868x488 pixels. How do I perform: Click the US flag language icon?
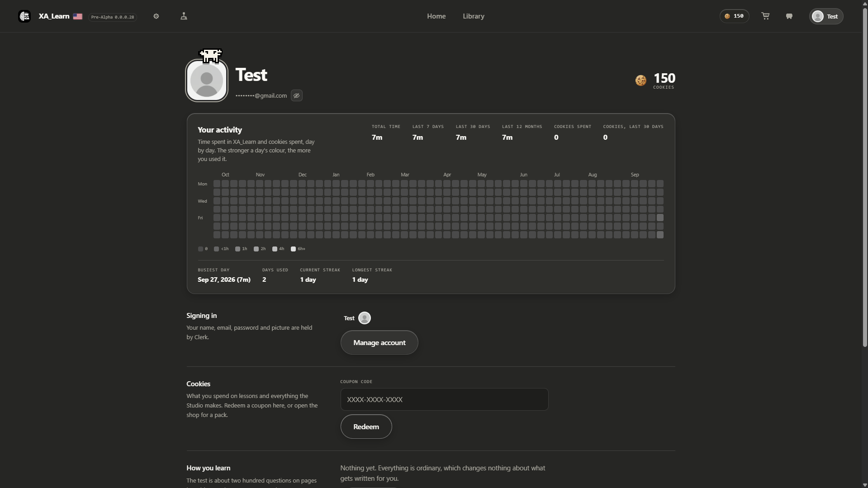point(78,16)
